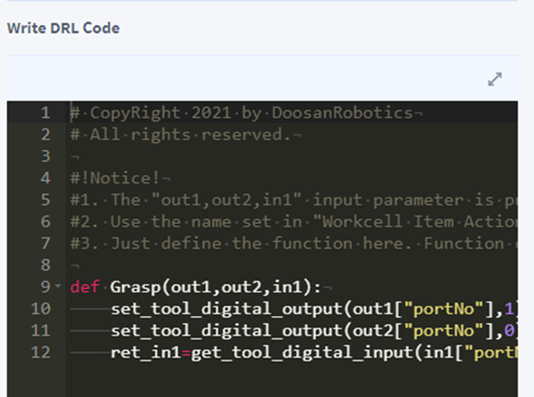Image resolution: width=534 pixels, height=397 pixels.
Task: Click get_tool_digital_input call on line 12
Action: (302, 352)
